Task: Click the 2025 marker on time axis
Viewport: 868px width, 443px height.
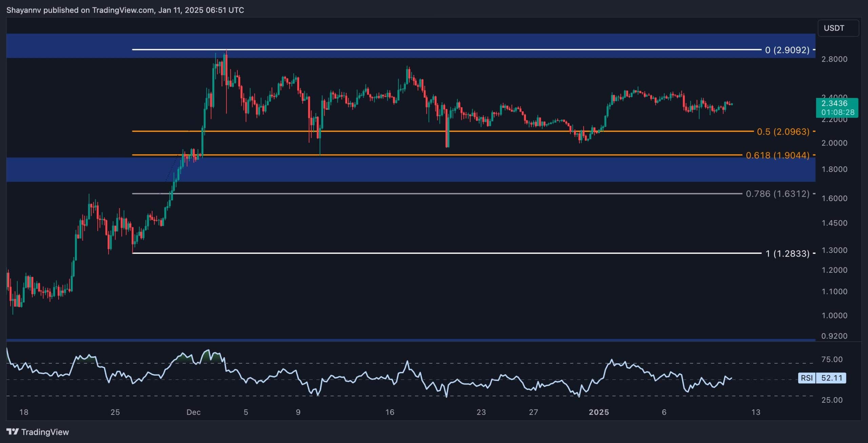Action: [599, 412]
